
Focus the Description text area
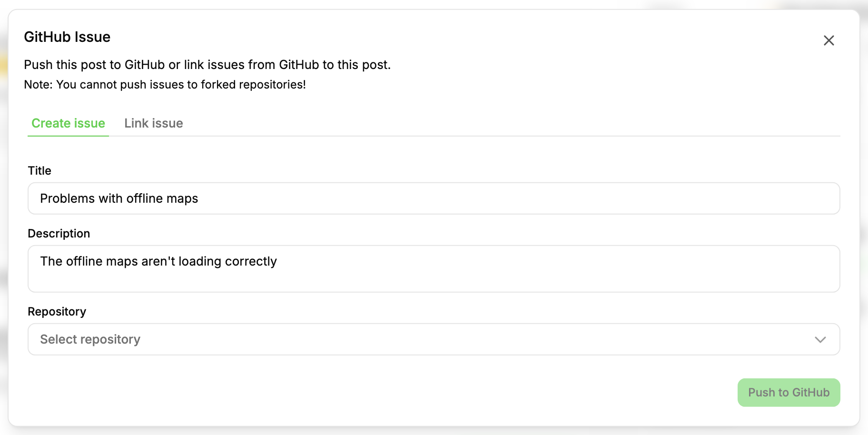(434, 269)
